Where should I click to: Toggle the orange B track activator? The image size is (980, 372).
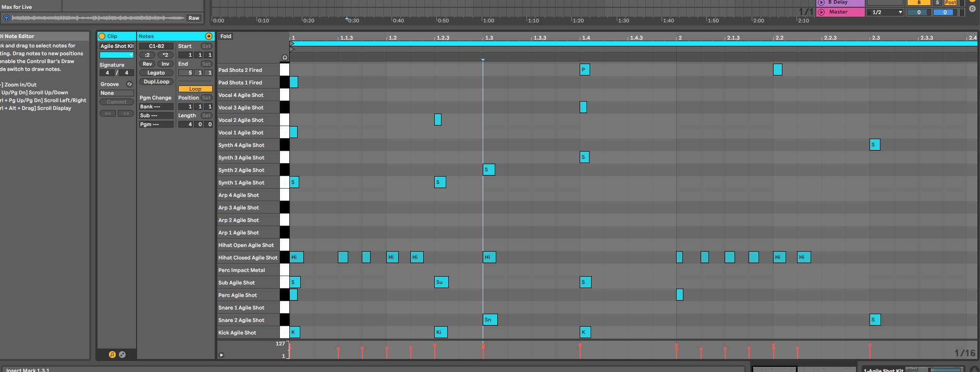(x=919, y=3)
